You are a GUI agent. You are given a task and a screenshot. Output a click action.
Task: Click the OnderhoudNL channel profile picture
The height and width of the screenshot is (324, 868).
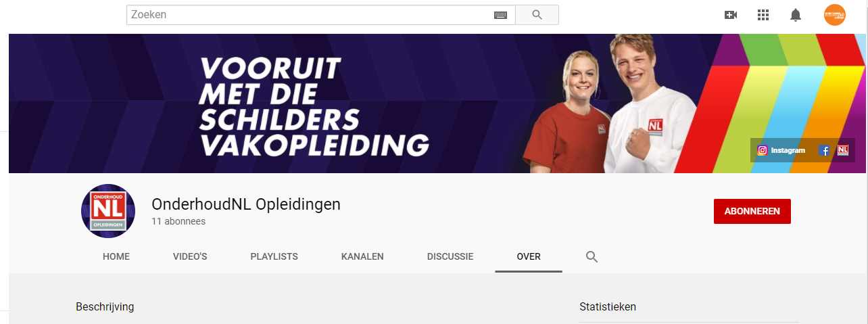(x=108, y=211)
